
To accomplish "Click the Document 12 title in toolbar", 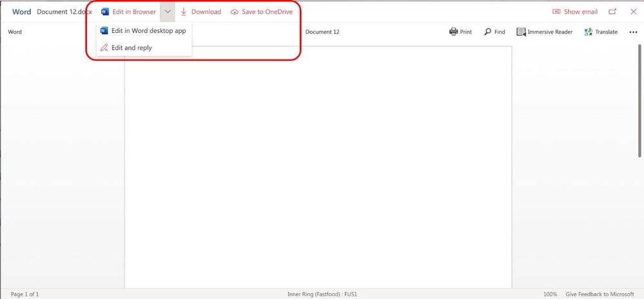I will pyautogui.click(x=322, y=32).
